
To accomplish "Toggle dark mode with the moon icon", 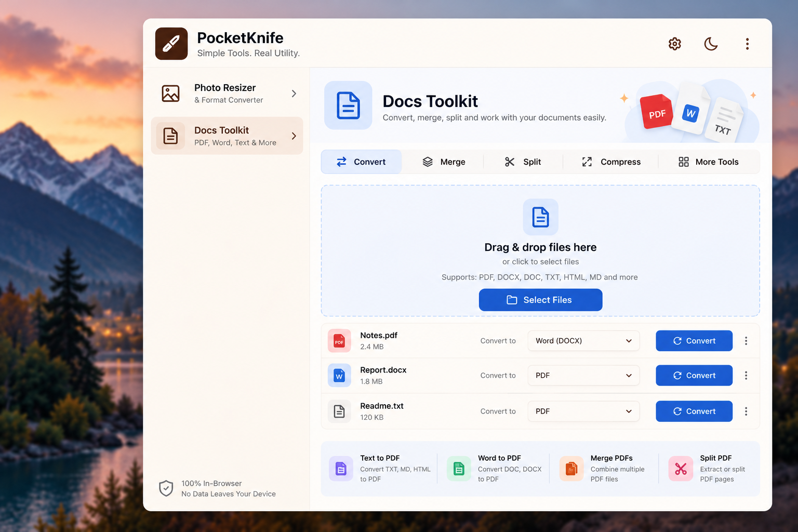I will (x=711, y=44).
